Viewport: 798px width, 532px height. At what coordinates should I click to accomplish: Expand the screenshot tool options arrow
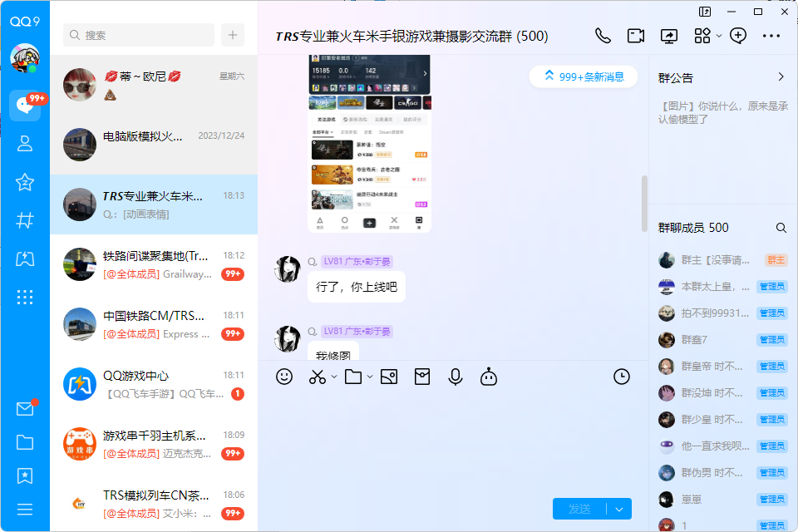(x=334, y=377)
